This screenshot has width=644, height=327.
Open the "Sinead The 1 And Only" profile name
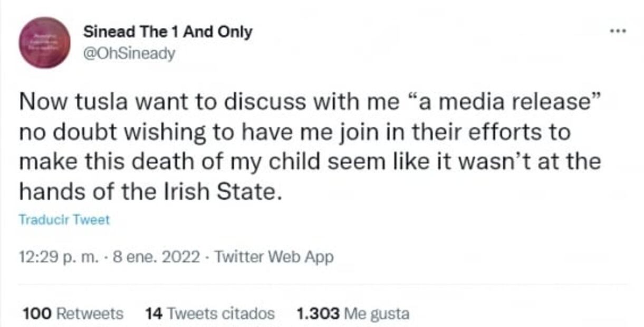[168, 32]
